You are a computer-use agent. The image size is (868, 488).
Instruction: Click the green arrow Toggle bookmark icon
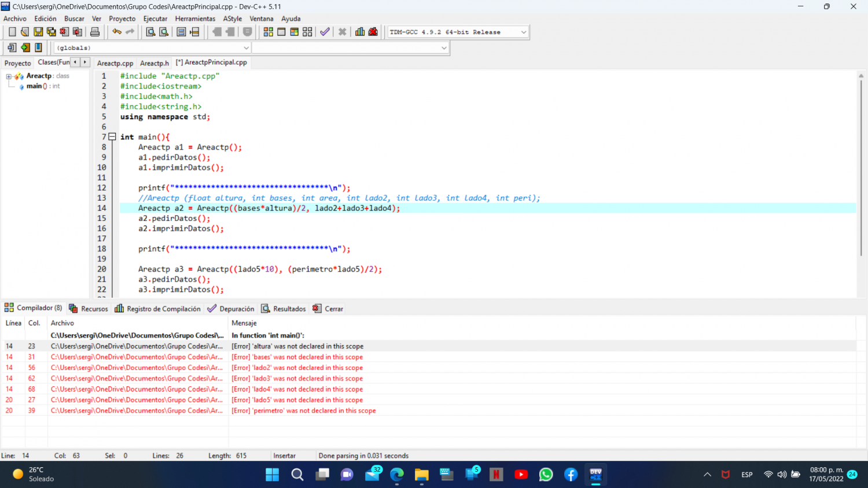click(25, 47)
